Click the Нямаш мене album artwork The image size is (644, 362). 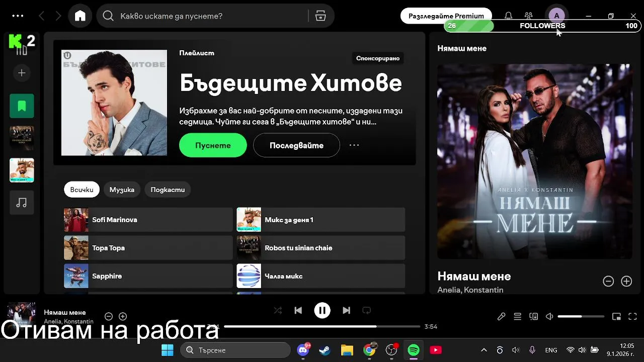click(535, 161)
